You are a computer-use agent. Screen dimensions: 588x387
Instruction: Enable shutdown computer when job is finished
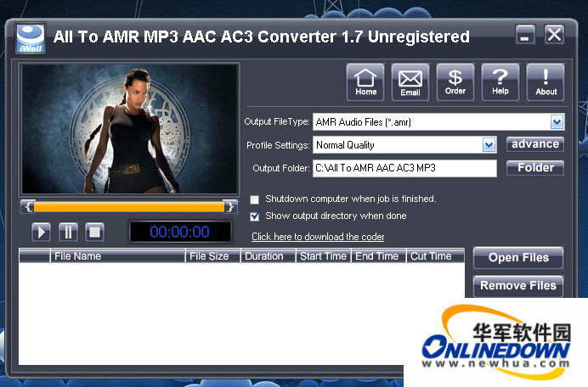[255, 199]
